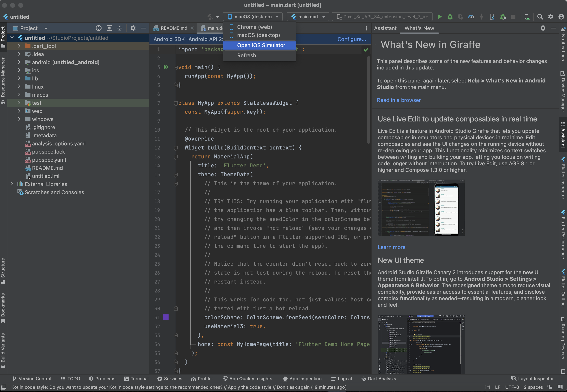The width and height of the screenshot is (567, 392).
Task: Start debugging with the green bug icon
Action: [450, 17]
